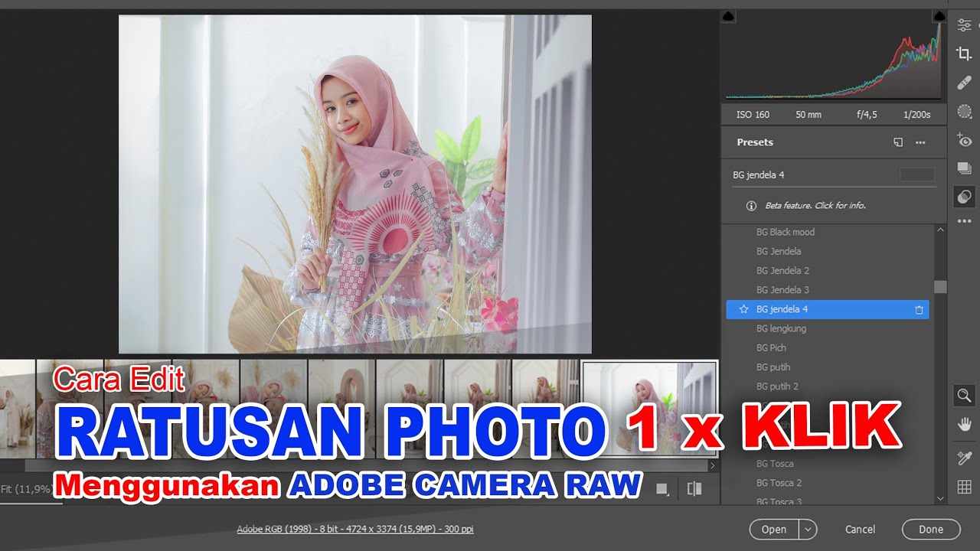Screen dimensions: 980x551
Task: Click the '1/200s' shutter speed text
Action: click(x=916, y=115)
